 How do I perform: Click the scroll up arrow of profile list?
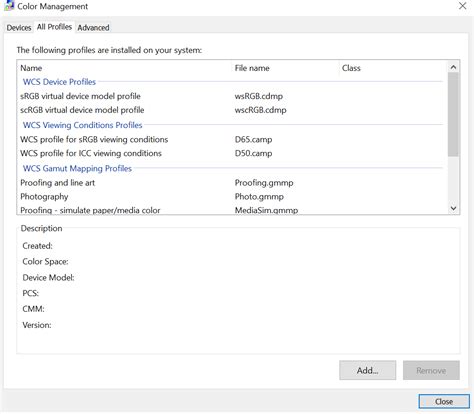tap(453, 67)
